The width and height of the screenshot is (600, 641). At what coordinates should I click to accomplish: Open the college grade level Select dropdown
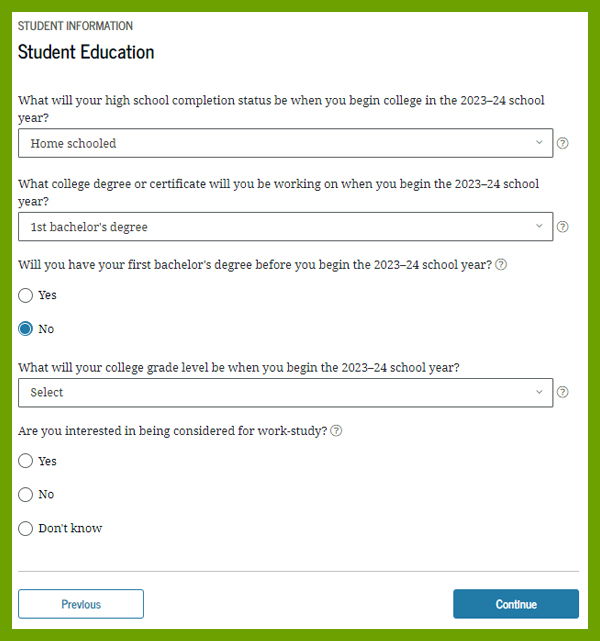pyautogui.click(x=285, y=392)
